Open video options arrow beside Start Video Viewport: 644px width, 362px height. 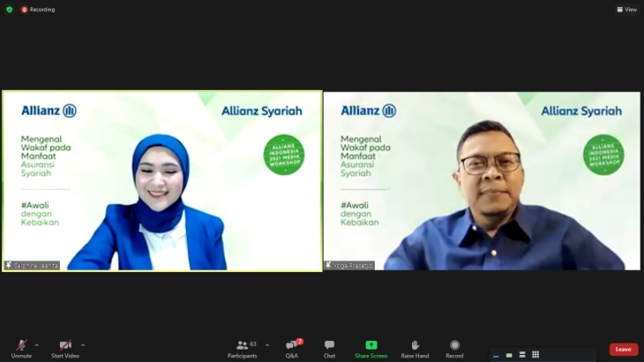(x=83, y=345)
